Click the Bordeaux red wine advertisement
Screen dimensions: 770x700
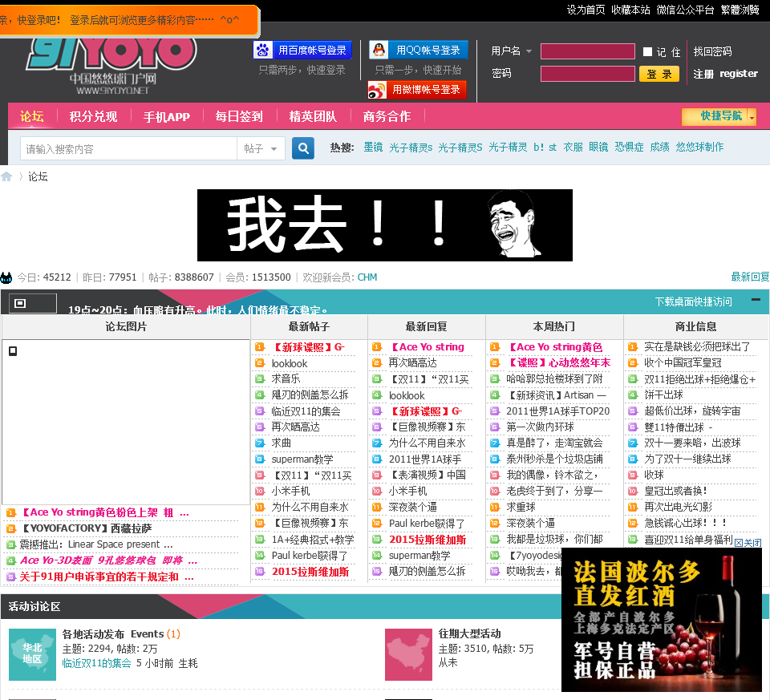click(x=662, y=620)
